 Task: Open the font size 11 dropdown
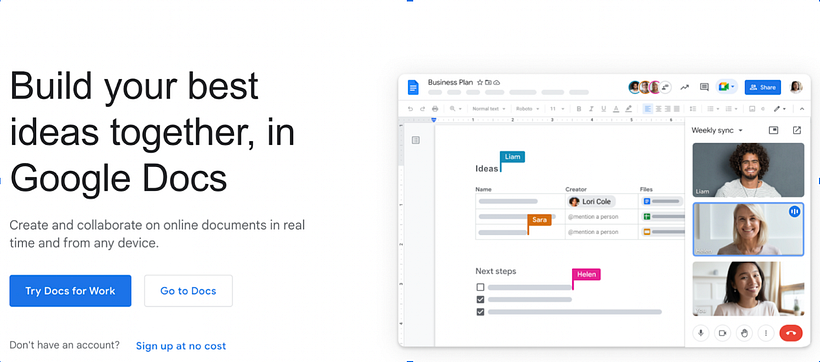click(x=557, y=109)
